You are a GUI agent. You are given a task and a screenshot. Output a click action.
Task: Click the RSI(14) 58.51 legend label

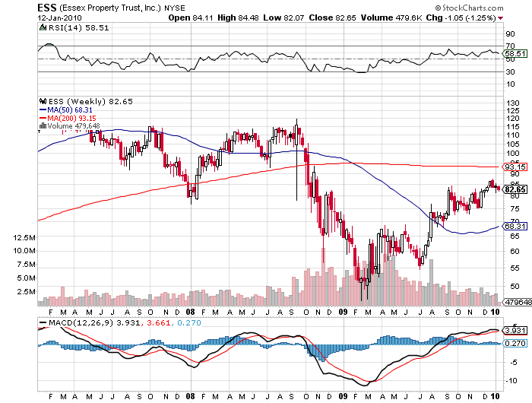[79, 28]
